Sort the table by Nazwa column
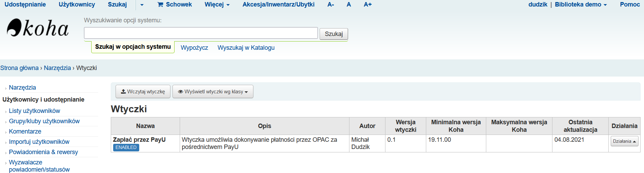644x173 pixels. point(145,126)
